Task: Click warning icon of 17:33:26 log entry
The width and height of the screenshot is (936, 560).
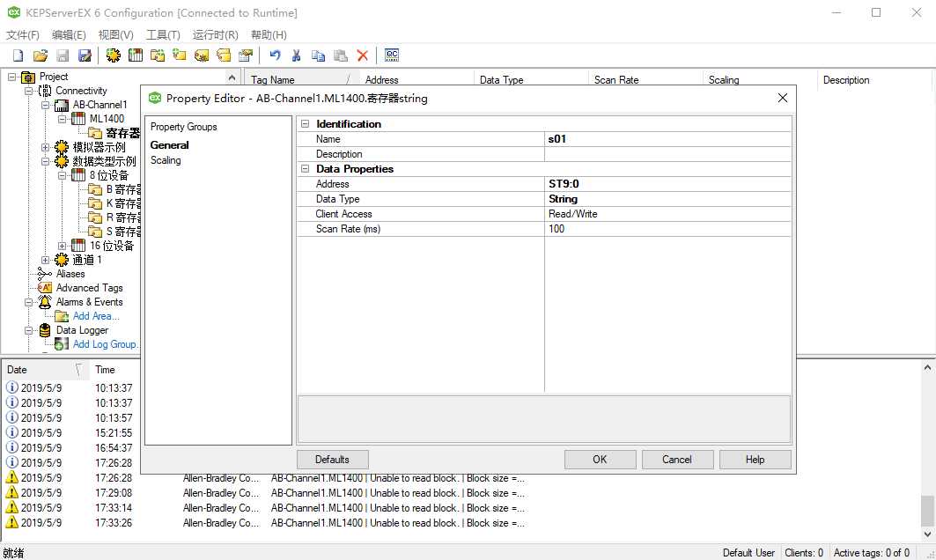Action: click(x=12, y=522)
